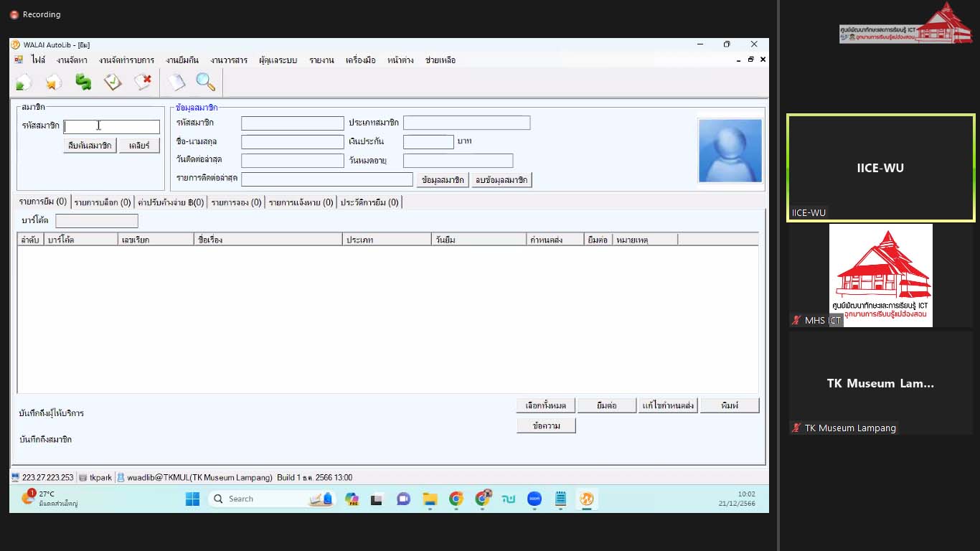Switch to the ประวัติการยืม (0) tab

pos(369,202)
